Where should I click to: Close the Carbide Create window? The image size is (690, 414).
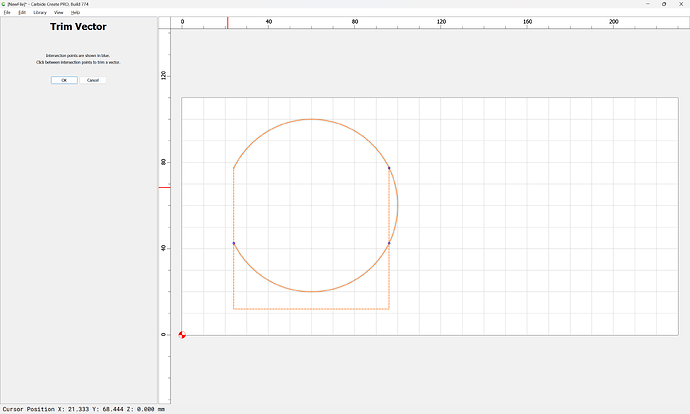coord(681,4)
